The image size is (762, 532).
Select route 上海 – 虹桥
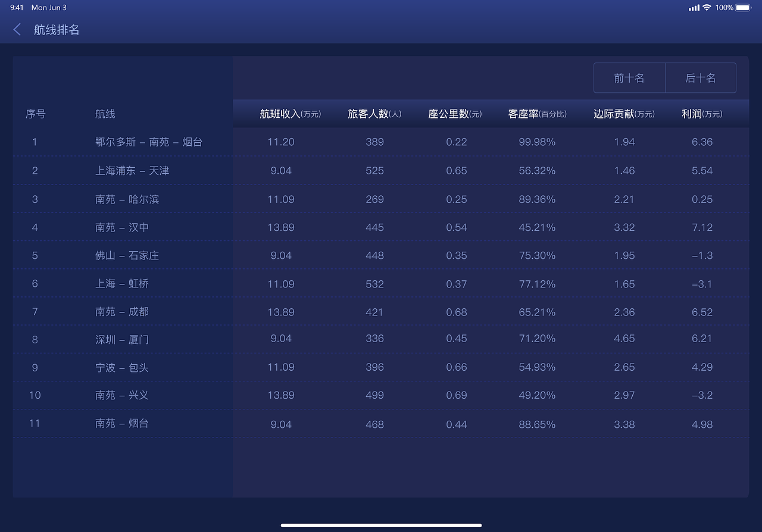click(x=122, y=284)
